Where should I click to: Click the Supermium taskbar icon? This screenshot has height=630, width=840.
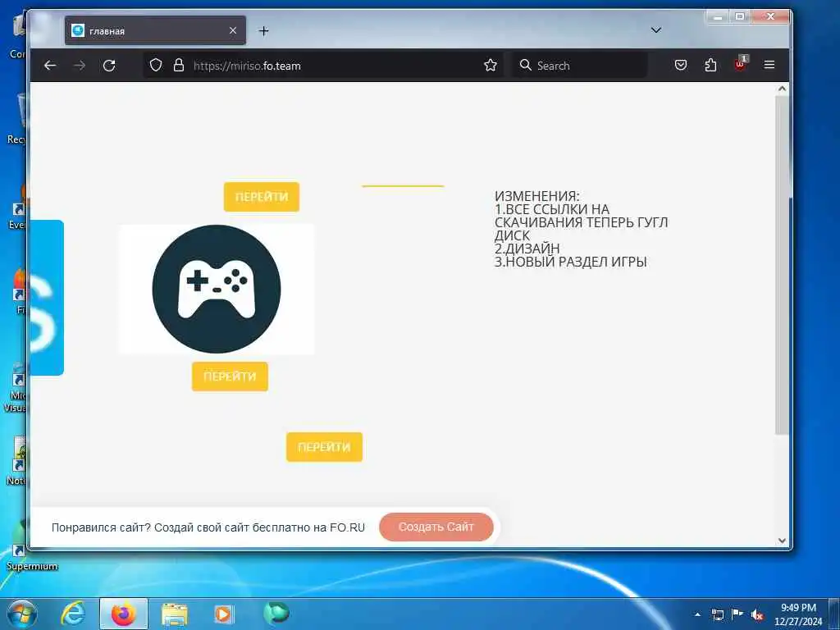276,613
